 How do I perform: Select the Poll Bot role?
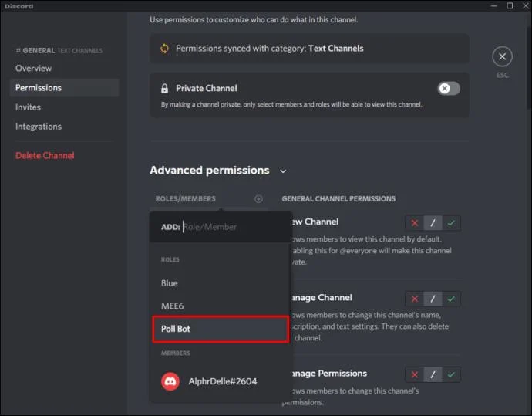click(221, 329)
